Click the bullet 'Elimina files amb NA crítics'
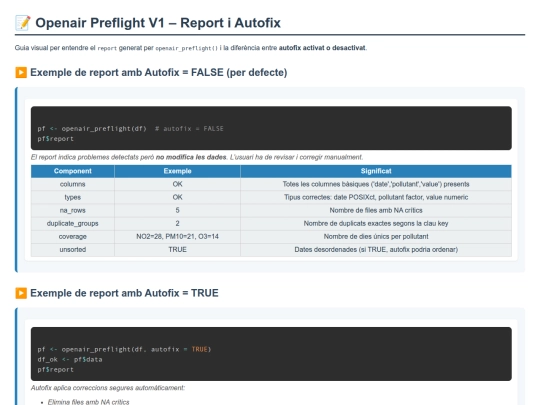 pos(89,402)
